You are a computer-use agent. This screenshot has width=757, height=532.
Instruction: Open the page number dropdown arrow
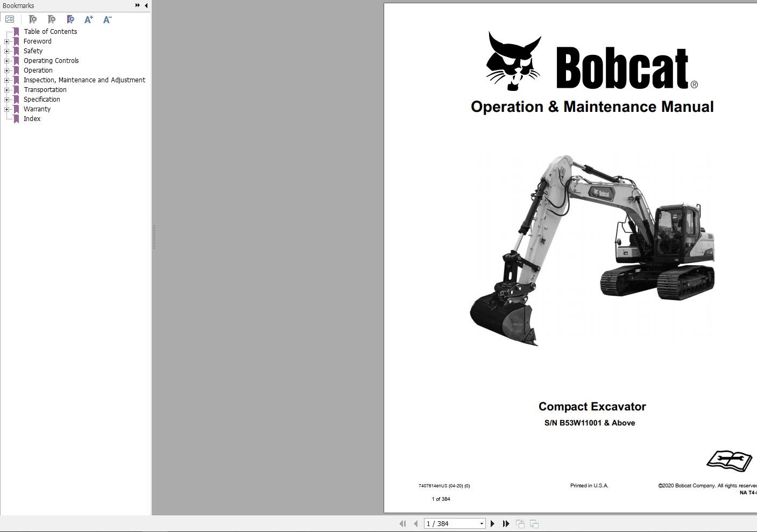[x=482, y=523]
